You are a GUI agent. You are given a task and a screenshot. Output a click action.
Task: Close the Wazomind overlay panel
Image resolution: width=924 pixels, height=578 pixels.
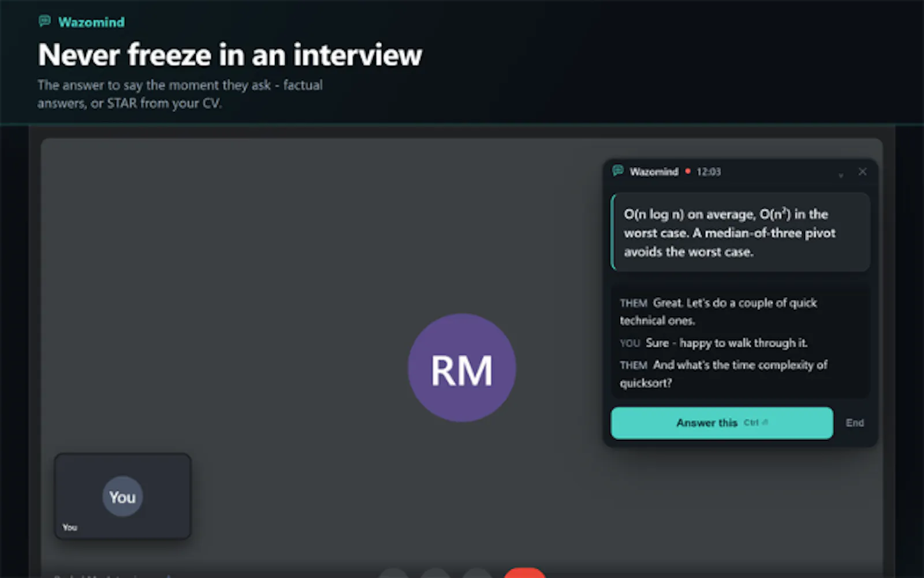click(x=862, y=172)
